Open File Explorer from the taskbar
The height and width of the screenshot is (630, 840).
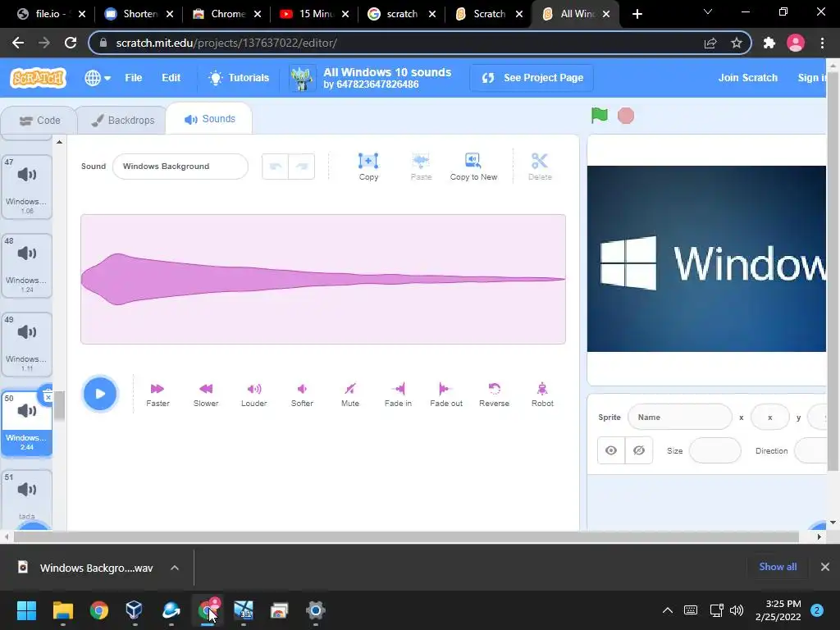(x=62, y=610)
